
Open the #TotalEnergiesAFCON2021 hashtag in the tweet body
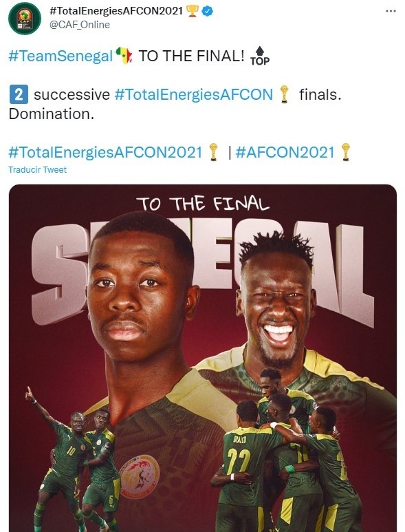[105, 152]
